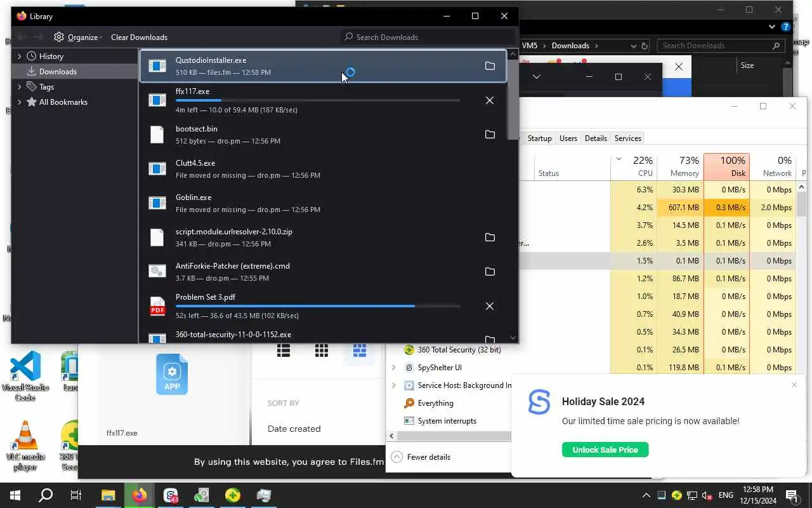Click the refresh icon in Explorer address bar
The height and width of the screenshot is (508, 812).
point(645,46)
